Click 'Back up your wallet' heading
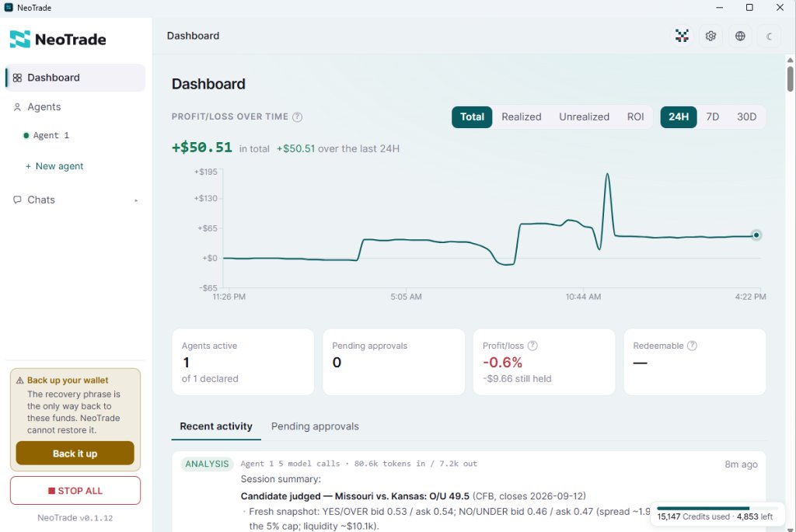The height and width of the screenshot is (532, 796). click(x=68, y=381)
